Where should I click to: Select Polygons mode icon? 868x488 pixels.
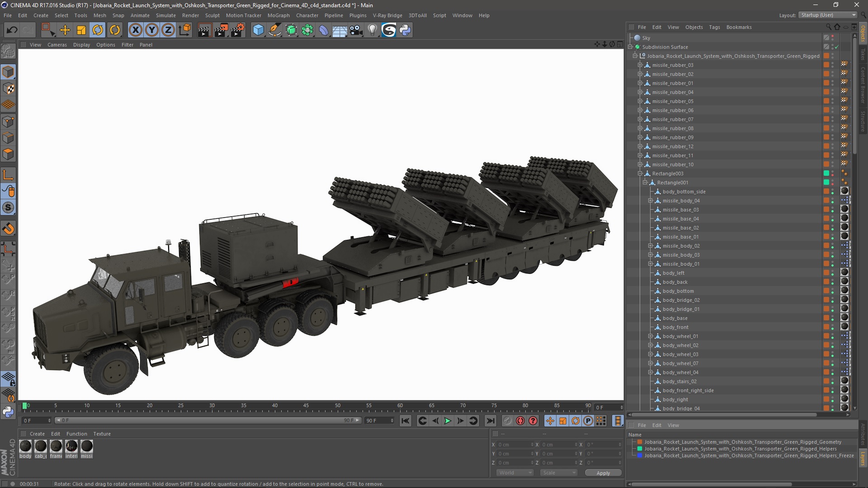8,154
